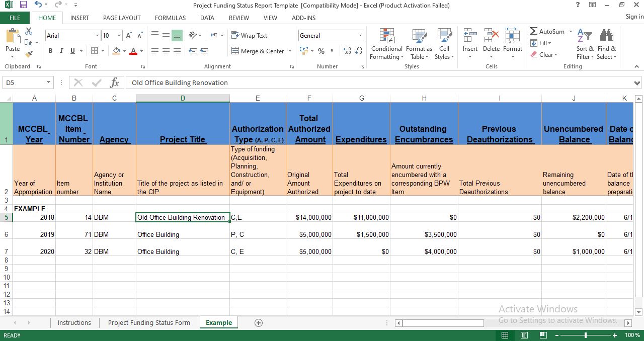Open Conditional Formatting
Image resolution: width=644 pixels, height=341 pixels.
pyautogui.click(x=386, y=44)
